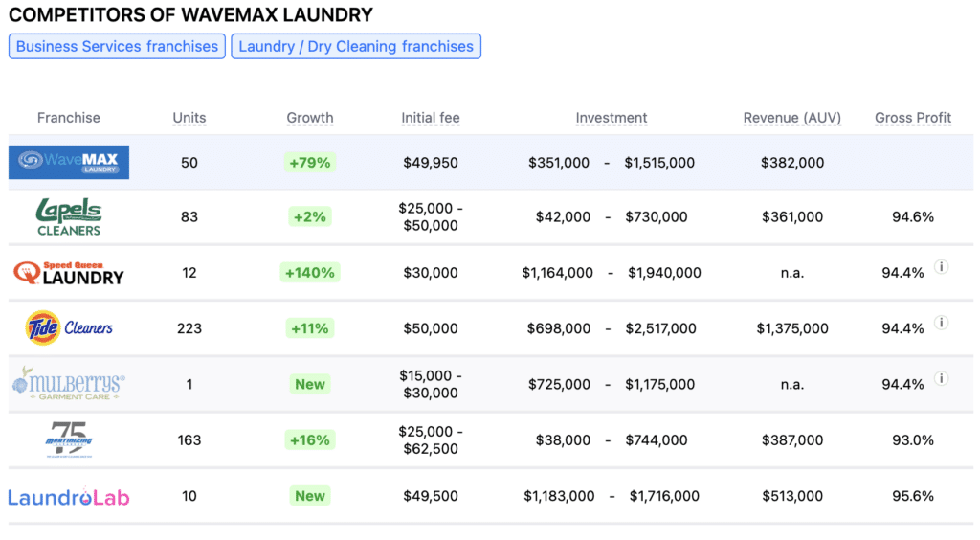
Task: Sort by Gross Profit column header
Action: 912,118
